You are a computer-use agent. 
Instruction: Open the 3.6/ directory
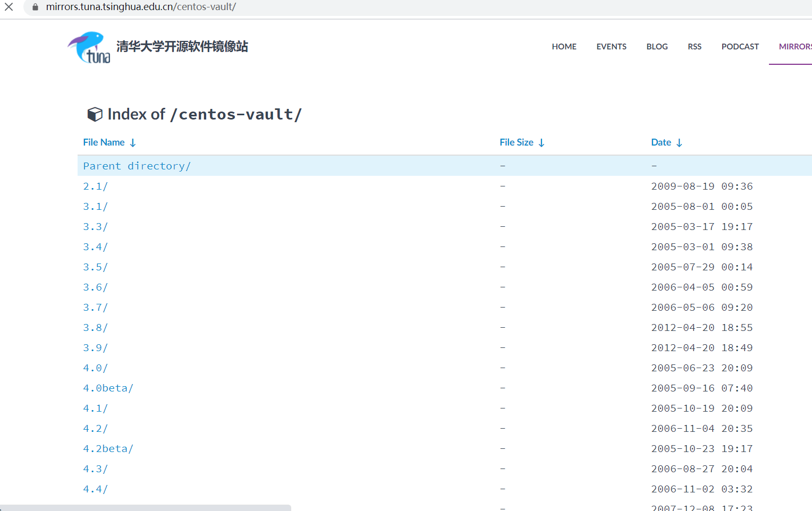95,287
